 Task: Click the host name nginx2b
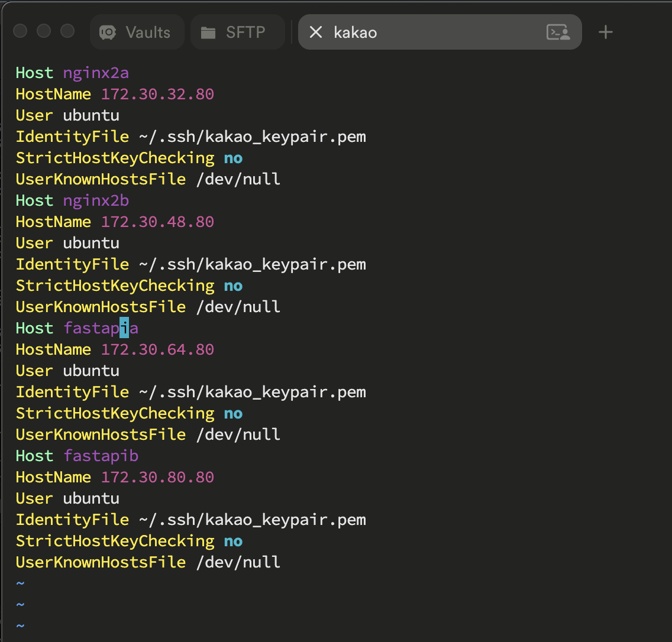96,200
